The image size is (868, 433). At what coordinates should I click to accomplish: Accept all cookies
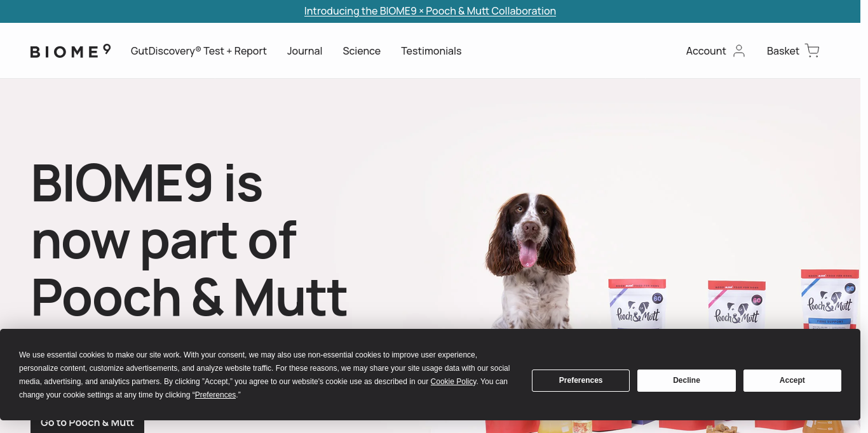point(792,380)
